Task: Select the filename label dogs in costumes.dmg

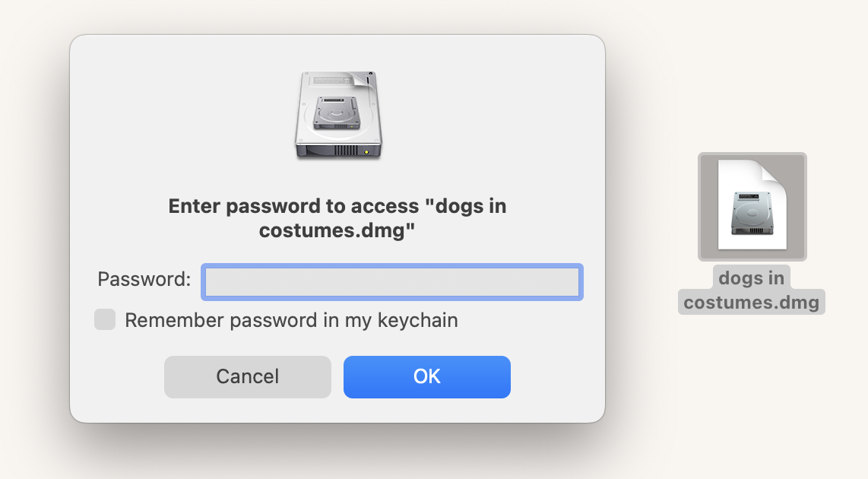Action: [752, 290]
